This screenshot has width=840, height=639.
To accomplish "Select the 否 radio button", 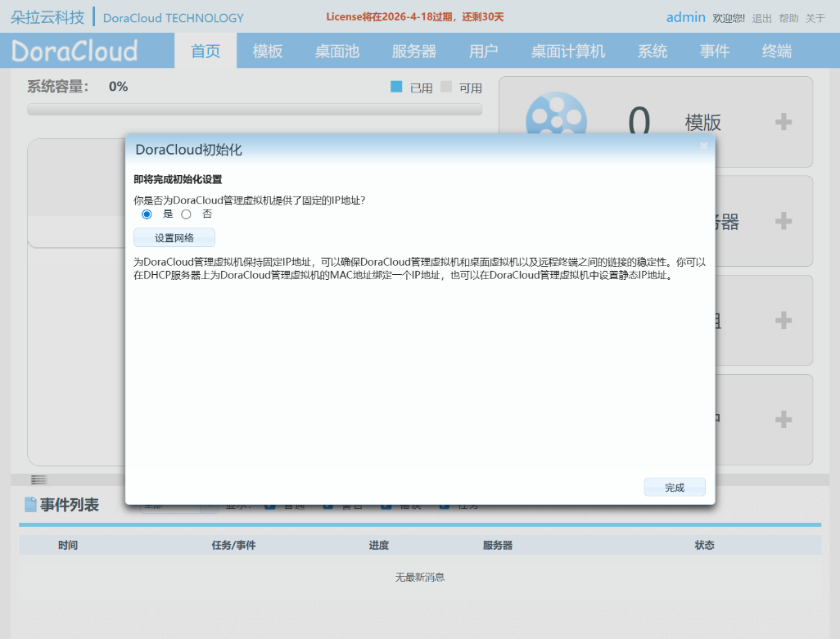I will (x=186, y=214).
